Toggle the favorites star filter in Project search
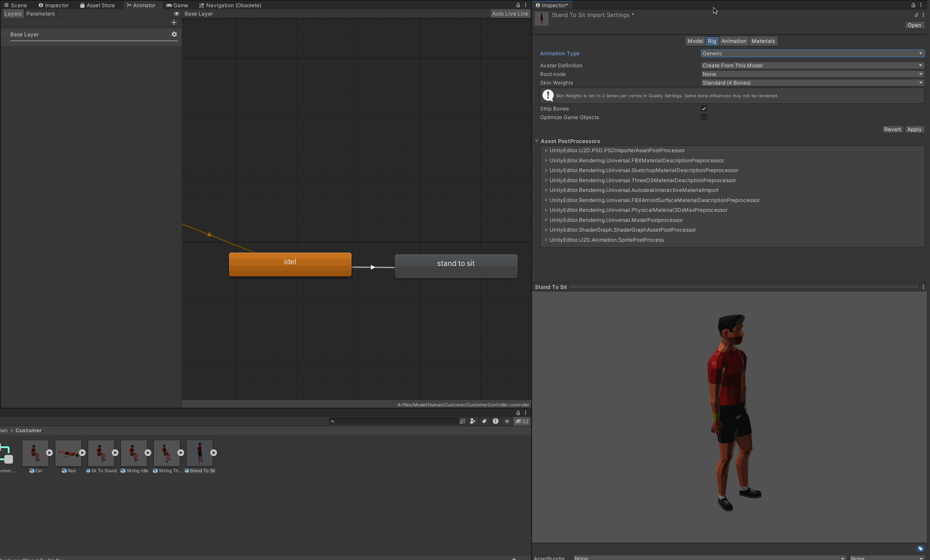The width and height of the screenshot is (930, 560). [507, 422]
